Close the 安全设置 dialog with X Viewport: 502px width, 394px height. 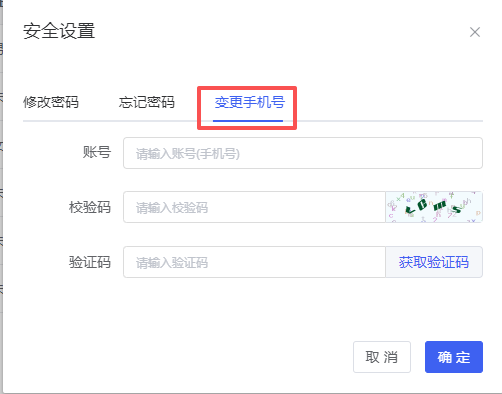475,32
